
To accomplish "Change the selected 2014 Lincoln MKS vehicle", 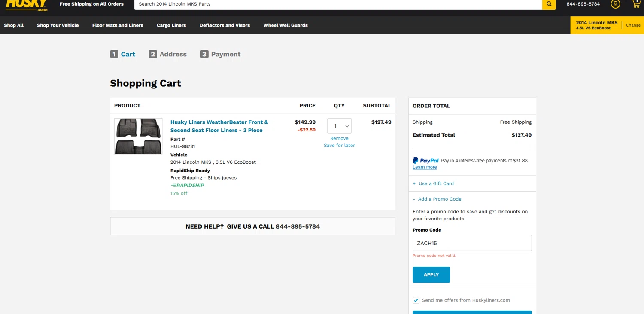I will (633, 25).
